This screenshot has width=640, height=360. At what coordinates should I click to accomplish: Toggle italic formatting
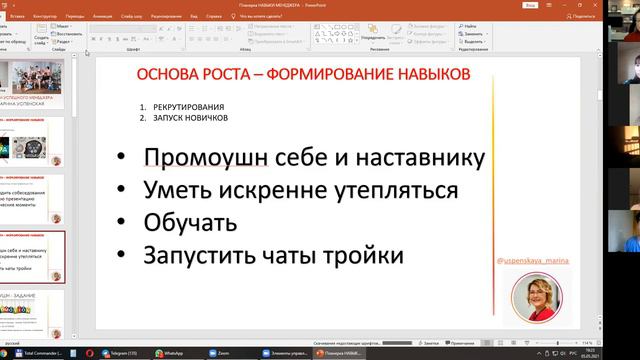tap(101, 39)
